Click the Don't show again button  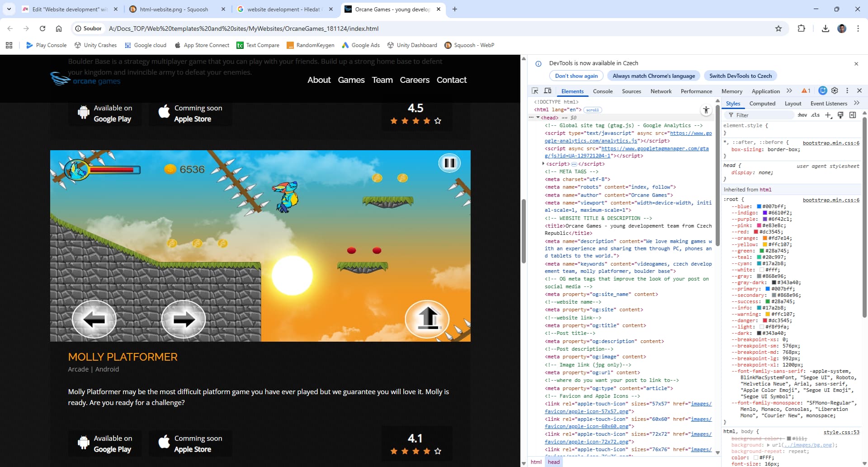coord(576,76)
